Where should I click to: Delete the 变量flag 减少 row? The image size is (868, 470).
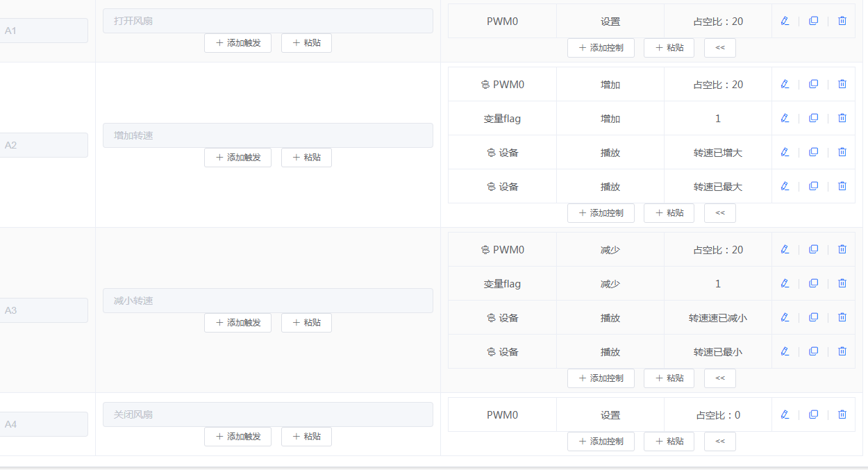[x=842, y=283]
